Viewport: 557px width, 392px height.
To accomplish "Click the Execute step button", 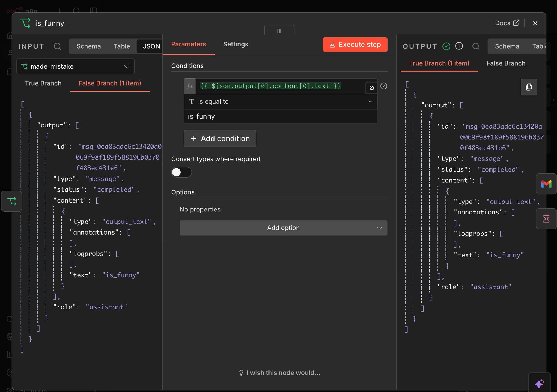I will [355, 45].
